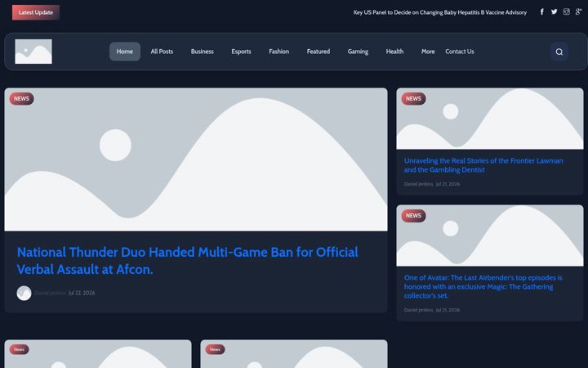The height and width of the screenshot is (368, 588).
Task: Click News badge on bottom-left card
Action: coord(19,349)
